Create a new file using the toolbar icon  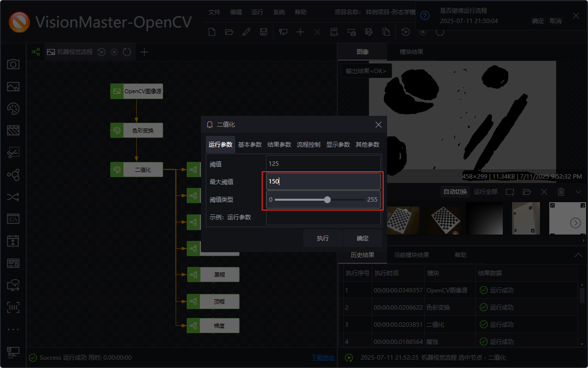tap(211, 31)
